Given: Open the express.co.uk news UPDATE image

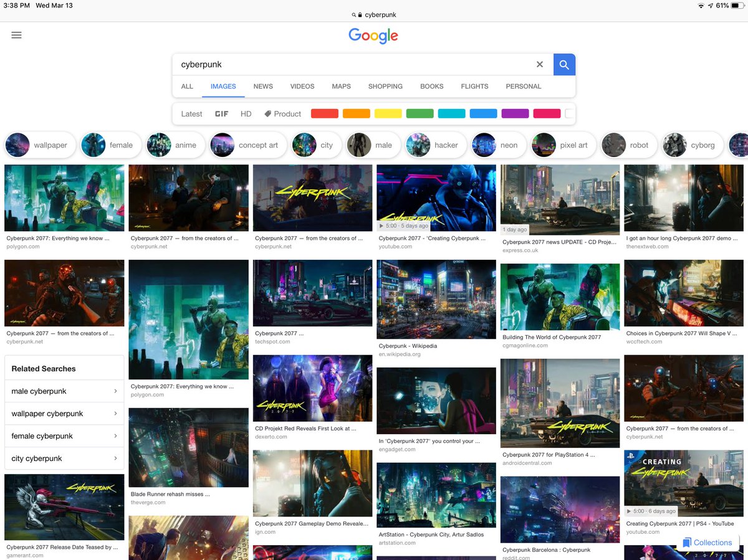Looking at the screenshot, I should click(560, 199).
